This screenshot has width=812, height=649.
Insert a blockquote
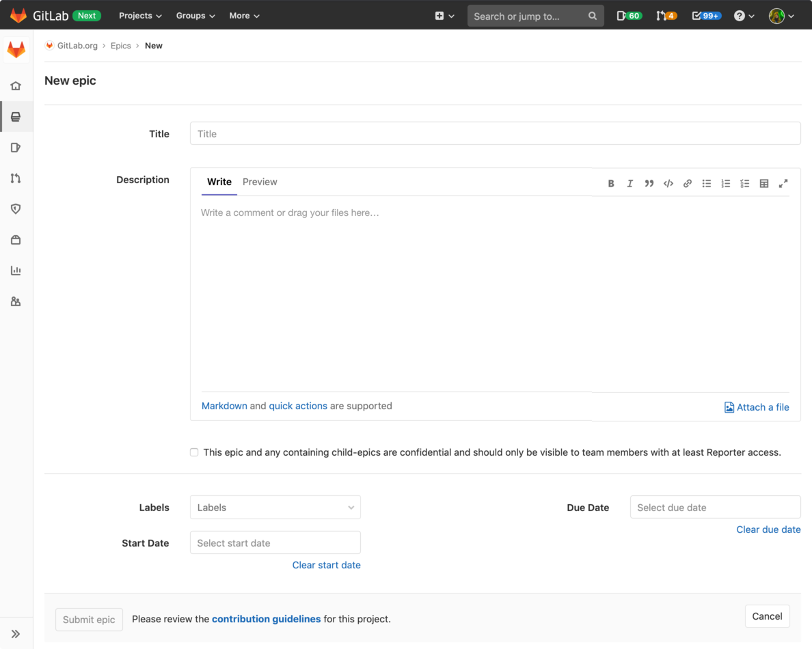(649, 183)
